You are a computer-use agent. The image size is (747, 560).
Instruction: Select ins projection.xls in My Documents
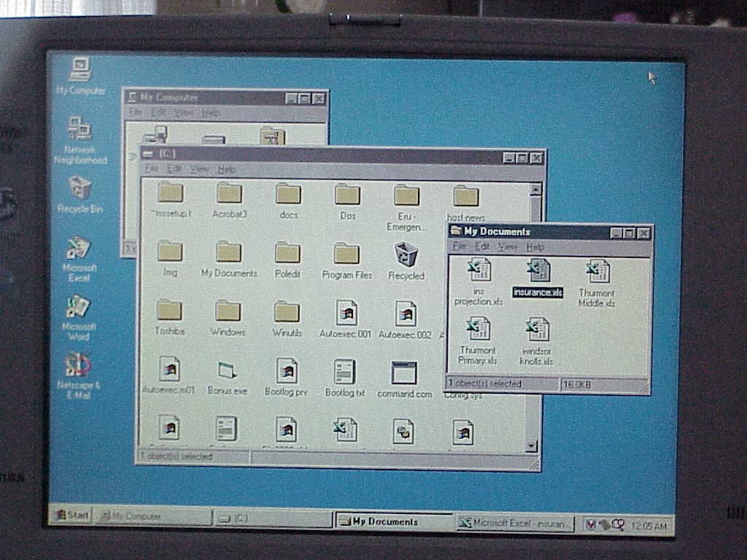[479, 282]
